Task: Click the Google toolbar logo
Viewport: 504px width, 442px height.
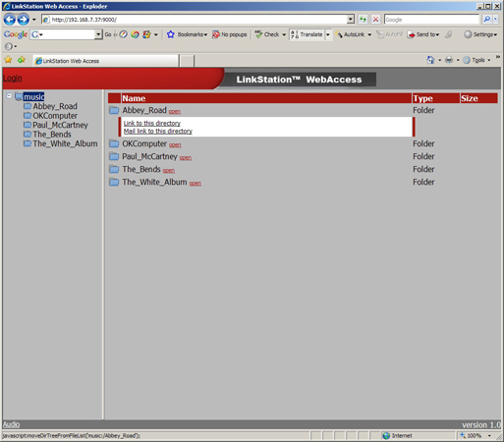Action: tap(16, 34)
